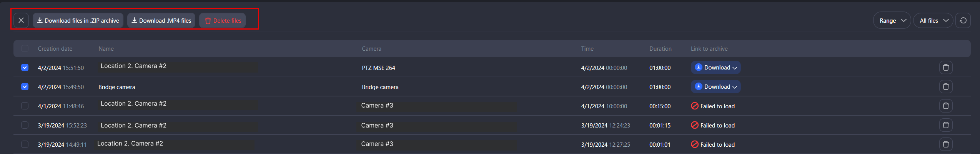Viewport: 980px width, 154px height.
Task: Uncheck the Bridge camera row checkbox
Action: (x=25, y=87)
